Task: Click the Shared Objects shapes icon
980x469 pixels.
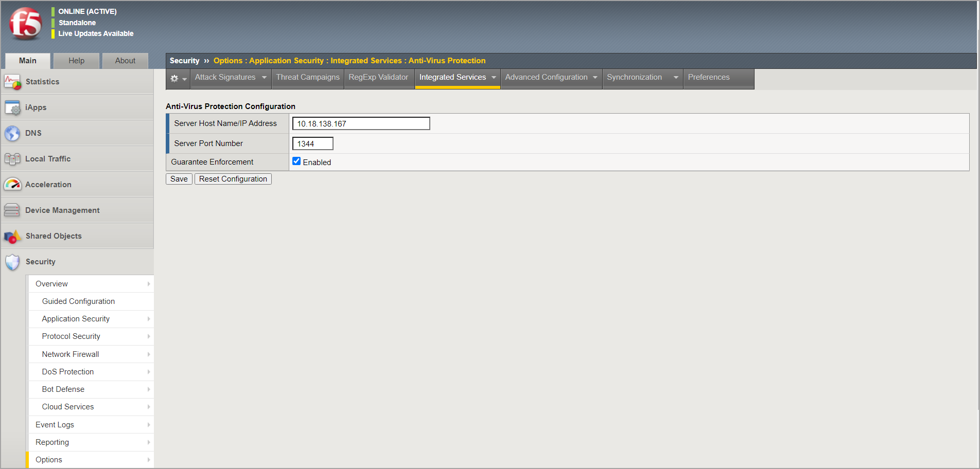Action: [x=12, y=236]
